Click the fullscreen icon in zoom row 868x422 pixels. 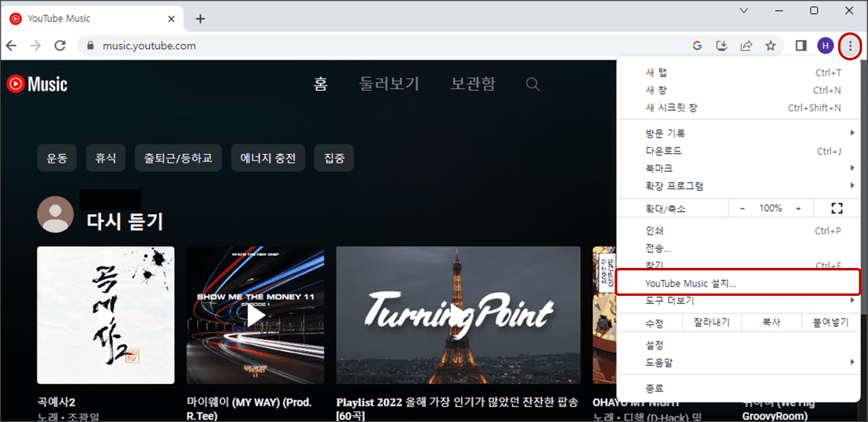coord(836,208)
